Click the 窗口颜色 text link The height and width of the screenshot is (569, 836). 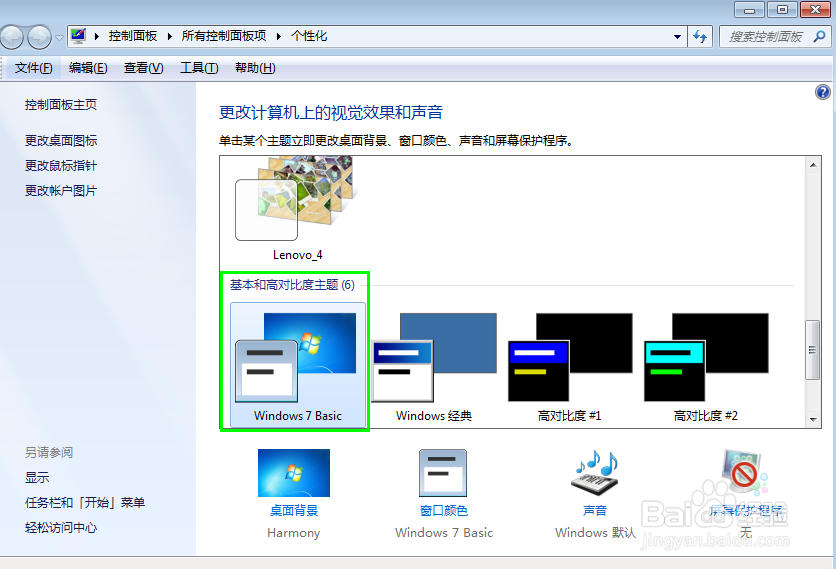point(444,510)
